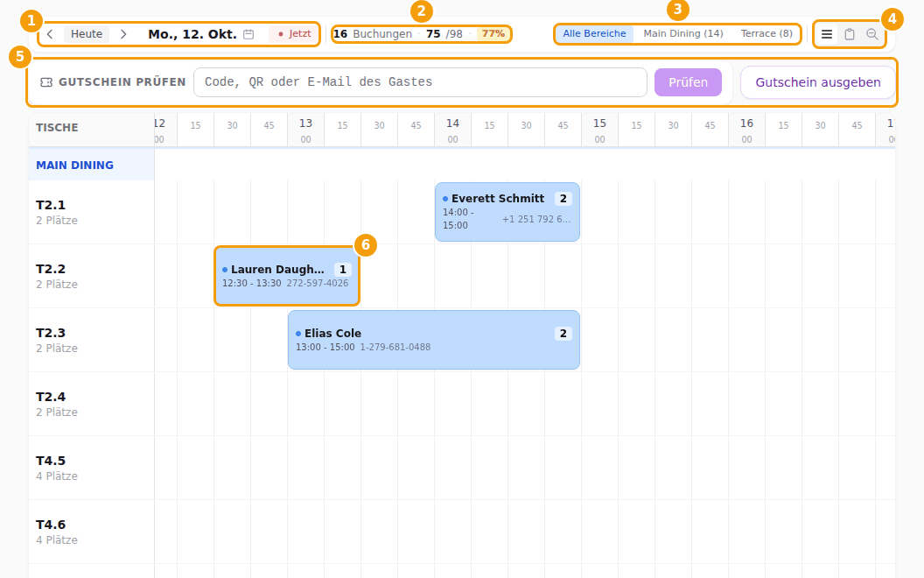The width and height of the screenshot is (924, 578).
Task: Click the voucher ticket icon beside Gutschein prüfen
Action: [x=46, y=82]
